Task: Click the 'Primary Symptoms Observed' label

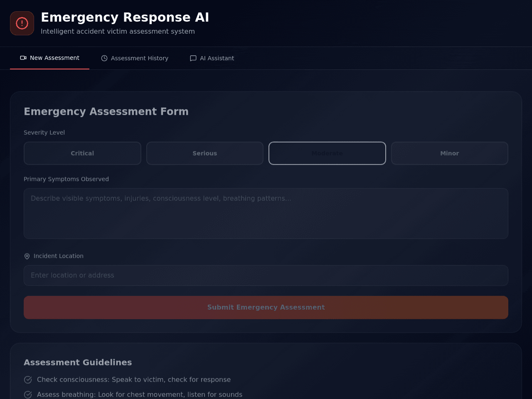Action: coord(66,179)
